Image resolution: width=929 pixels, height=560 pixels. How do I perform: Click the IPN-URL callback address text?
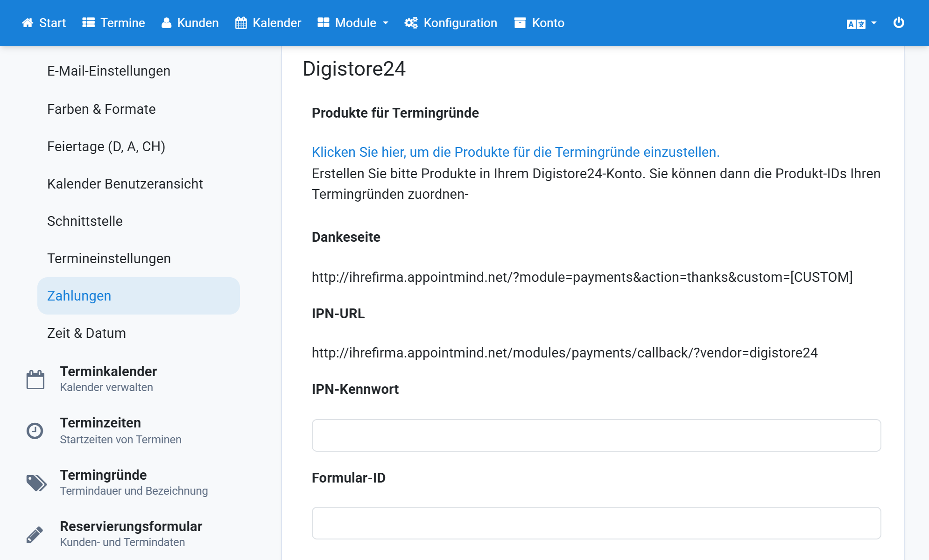pos(564,353)
